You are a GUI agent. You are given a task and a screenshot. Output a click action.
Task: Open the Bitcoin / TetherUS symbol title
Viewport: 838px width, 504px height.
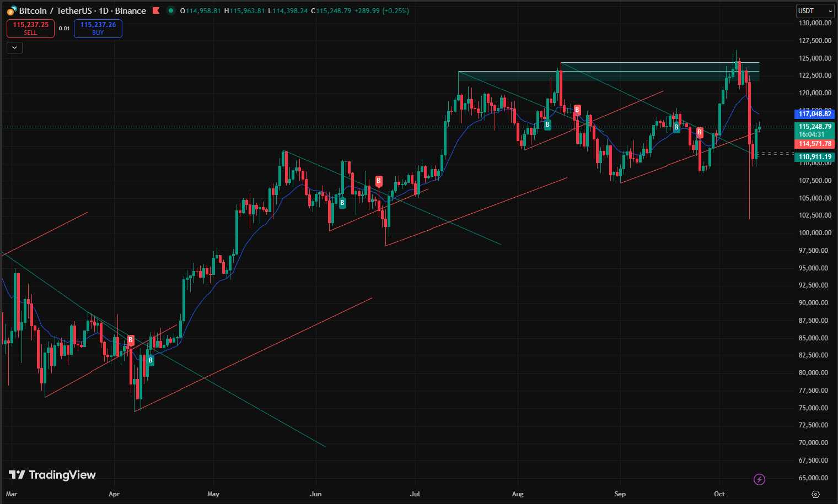click(x=82, y=10)
